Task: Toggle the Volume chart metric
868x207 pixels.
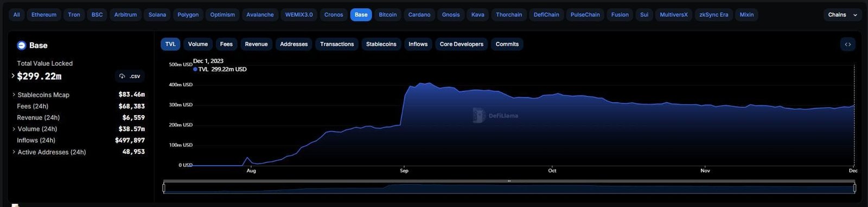Action: (x=198, y=44)
